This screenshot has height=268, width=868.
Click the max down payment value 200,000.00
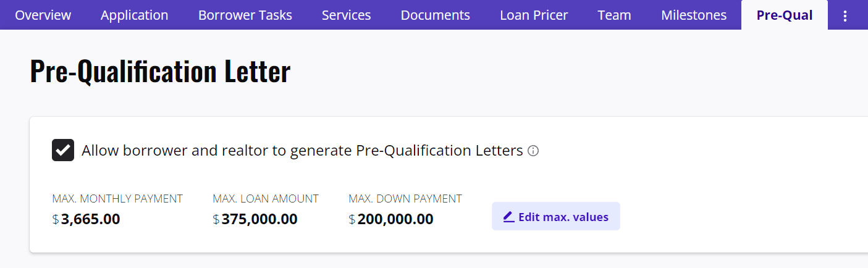click(395, 219)
